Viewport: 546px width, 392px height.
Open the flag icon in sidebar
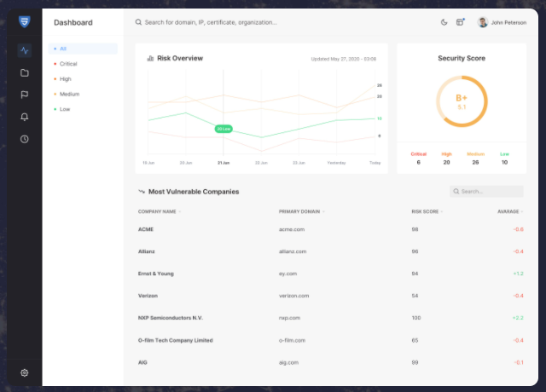(x=25, y=95)
